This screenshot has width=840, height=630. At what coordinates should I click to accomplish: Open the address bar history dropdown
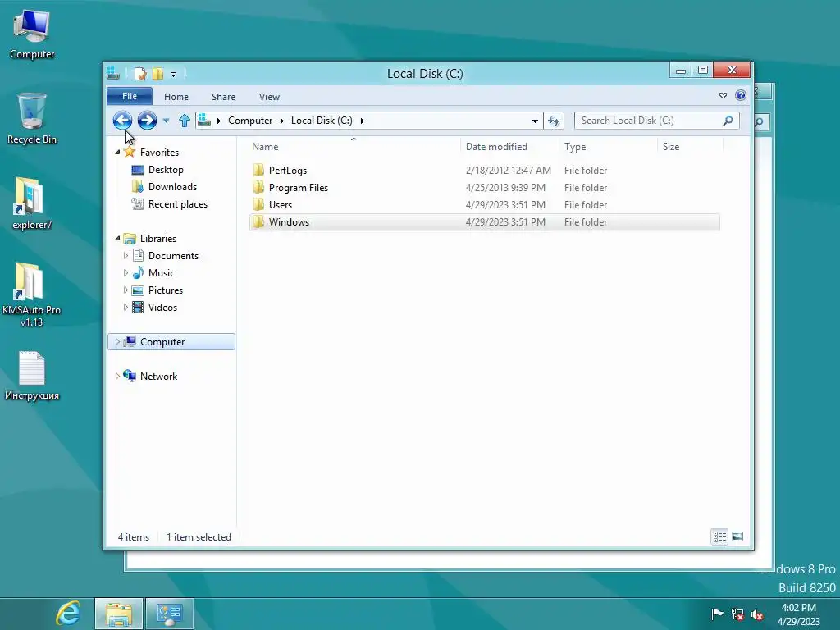(535, 121)
